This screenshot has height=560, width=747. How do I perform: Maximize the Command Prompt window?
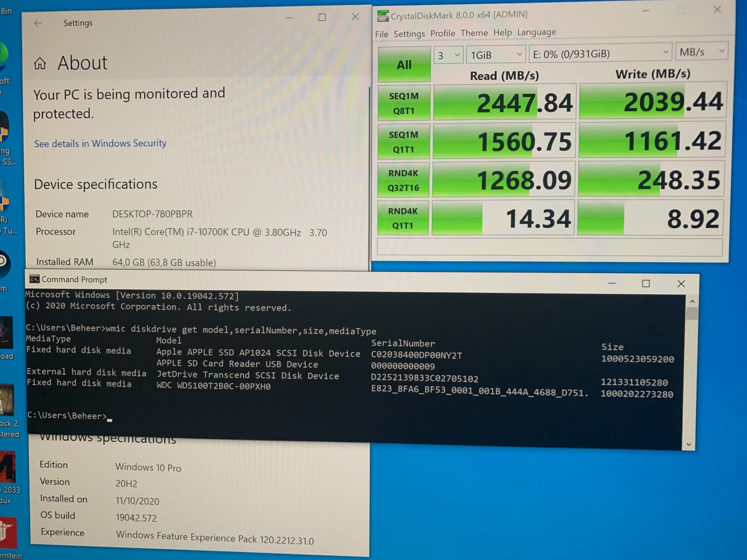tap(646, 284)
